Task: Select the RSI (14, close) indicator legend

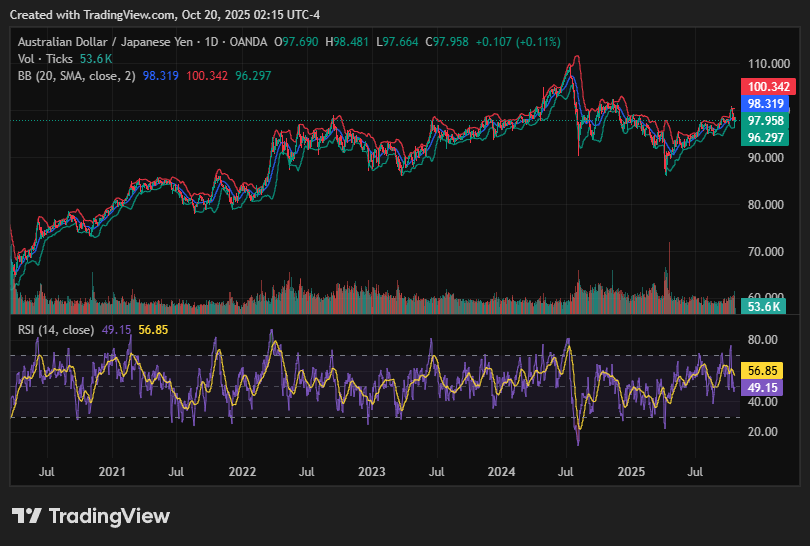Action: click(57, 329)
